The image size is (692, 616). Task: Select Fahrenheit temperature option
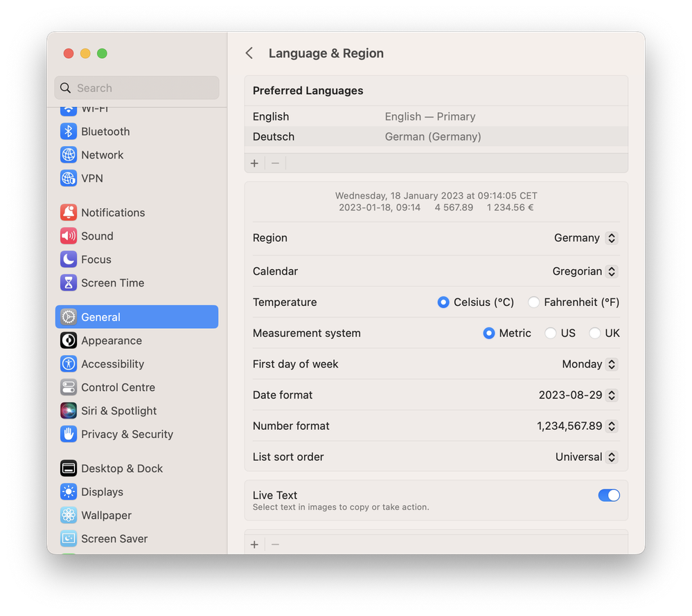[533, 302]
